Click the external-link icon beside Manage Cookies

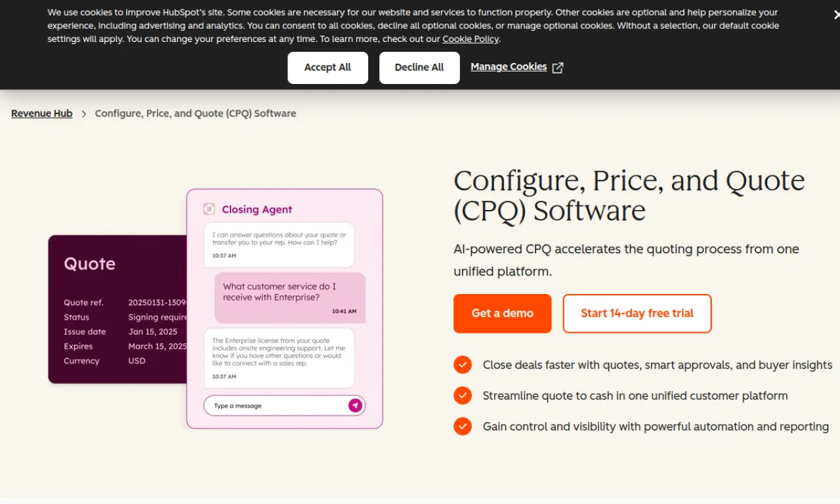(x=558, y=68)
